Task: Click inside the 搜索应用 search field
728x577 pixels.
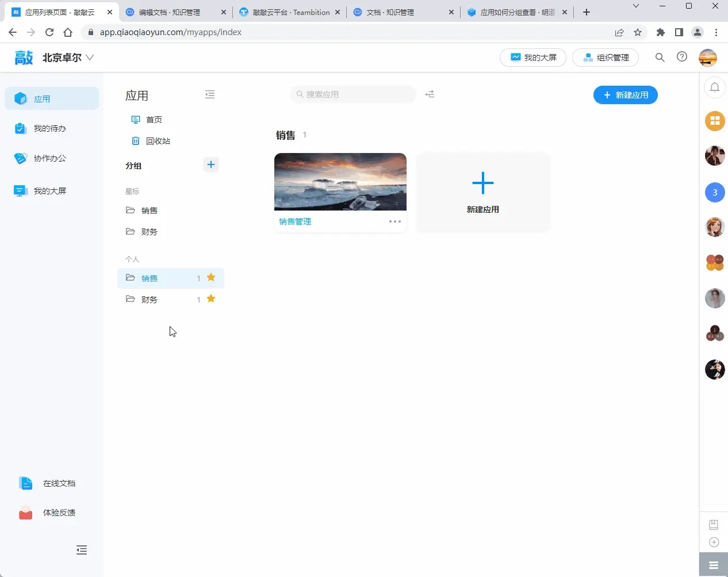Action: pos(352,94)
